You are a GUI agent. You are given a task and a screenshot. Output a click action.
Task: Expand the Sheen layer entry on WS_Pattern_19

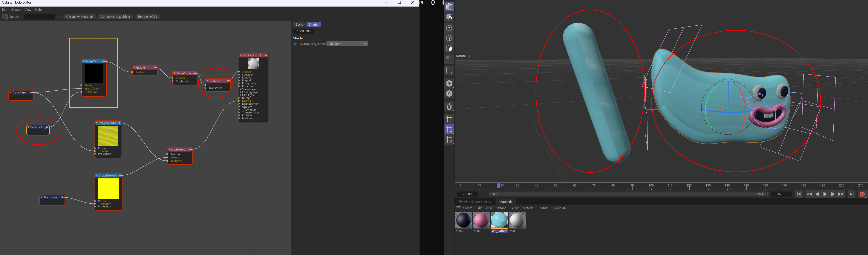[x=241, y=89]
